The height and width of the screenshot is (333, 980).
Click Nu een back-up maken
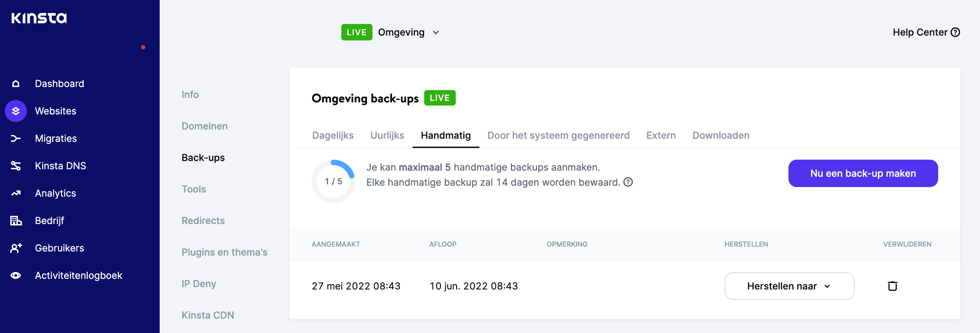(863, 173)
